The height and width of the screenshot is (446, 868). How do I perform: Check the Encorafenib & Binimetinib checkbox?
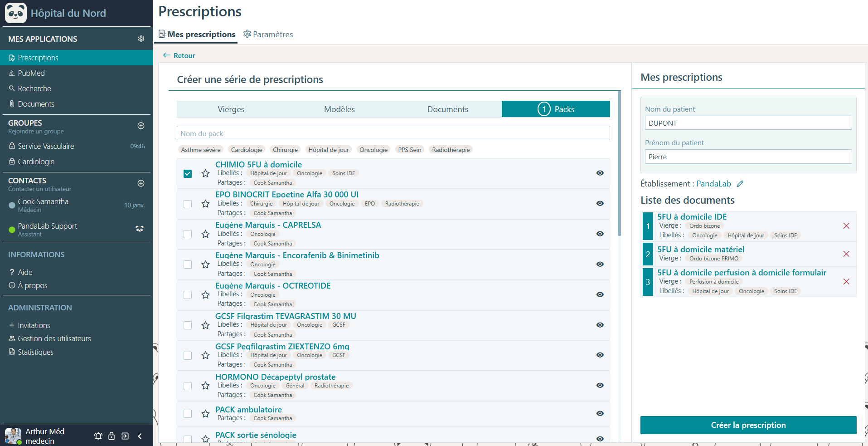[x=188, y=265]
